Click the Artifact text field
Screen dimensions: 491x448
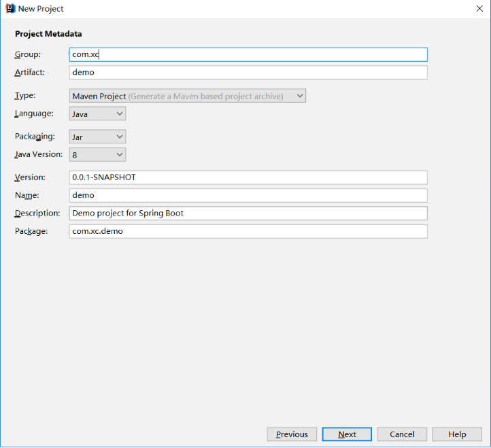point(248,72)
